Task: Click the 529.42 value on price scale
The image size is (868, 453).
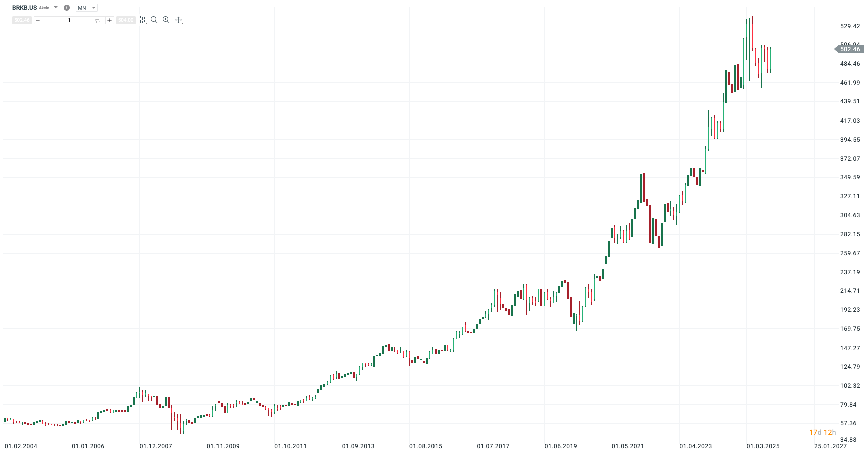Action: [x=850, y=27]
